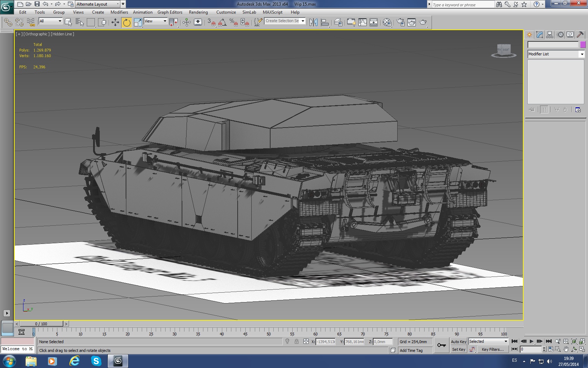Image resolution: width=588 pixels, height=368 pixels.
Task: Open the Select by Name dialog
Action: pos(79,22)
